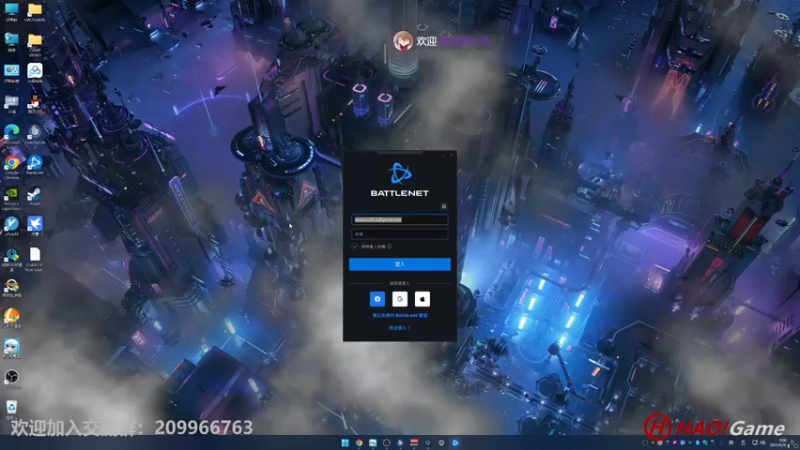The width and height of the screenshot is (800, 450).
Task: Focus the password input field
Action: click(x=399, y=234)
